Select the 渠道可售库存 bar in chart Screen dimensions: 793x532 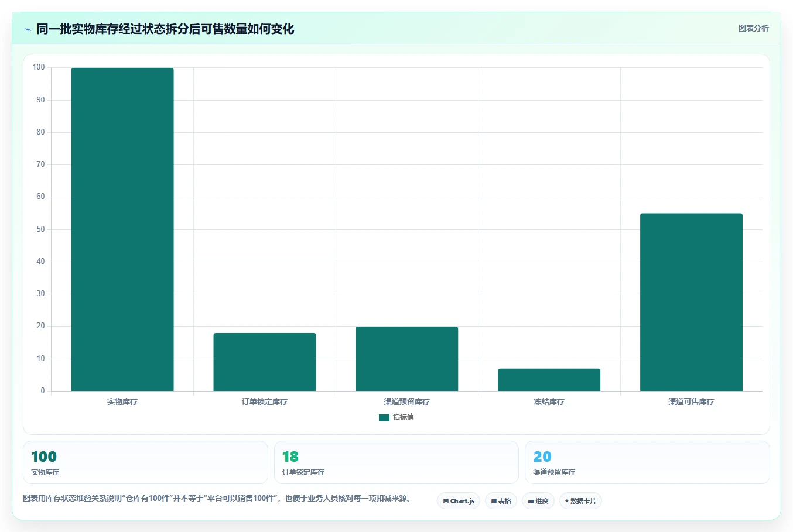coord(691,302)
